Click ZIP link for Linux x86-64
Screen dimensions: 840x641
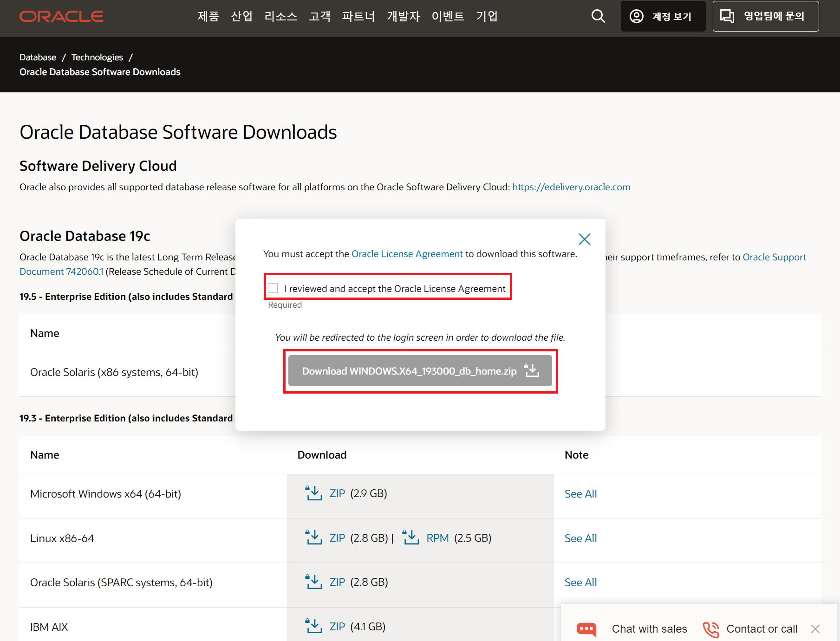coord(338,538)
